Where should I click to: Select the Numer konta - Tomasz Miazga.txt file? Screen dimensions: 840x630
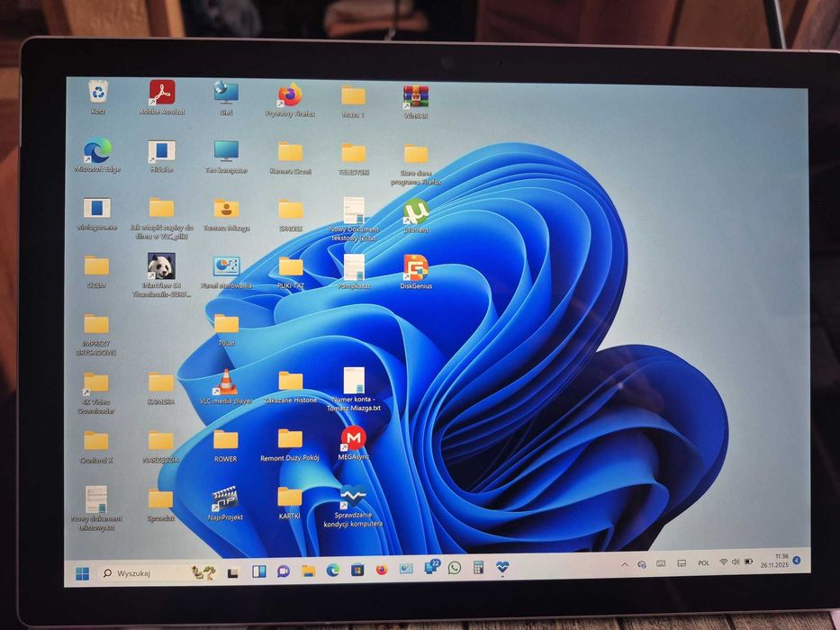pos(354,390)
